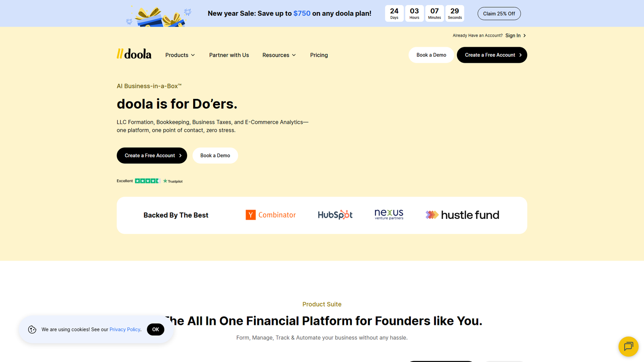The width and height of the screenshot is (644, 362).
Task: Click the Claim 25% Off button
Action: point(499,13)
